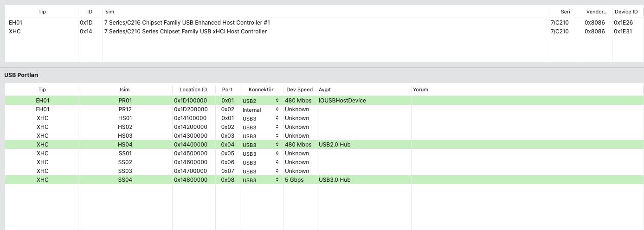
Task: Select the HS02 port row name
Action: coord(125,127)
